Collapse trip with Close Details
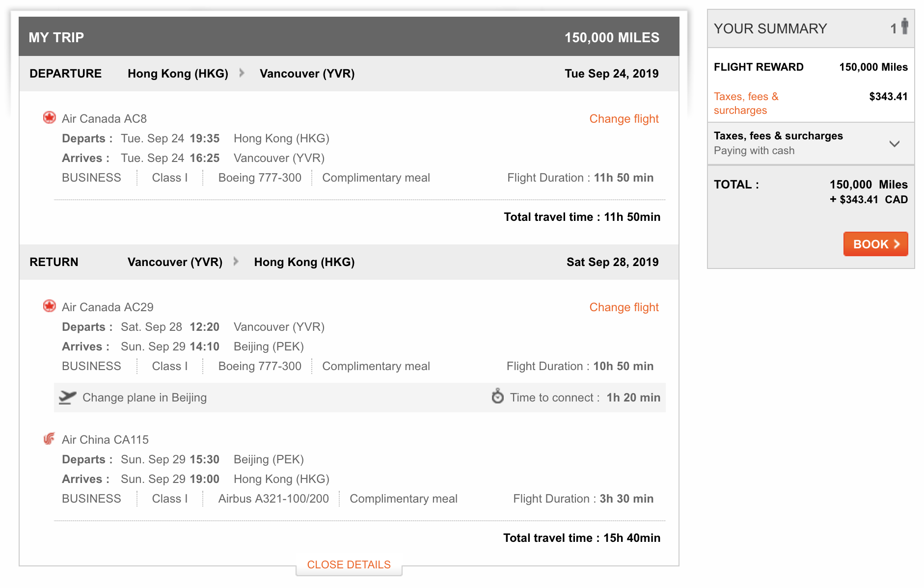 pyautogui.click(x=349, y=564)
